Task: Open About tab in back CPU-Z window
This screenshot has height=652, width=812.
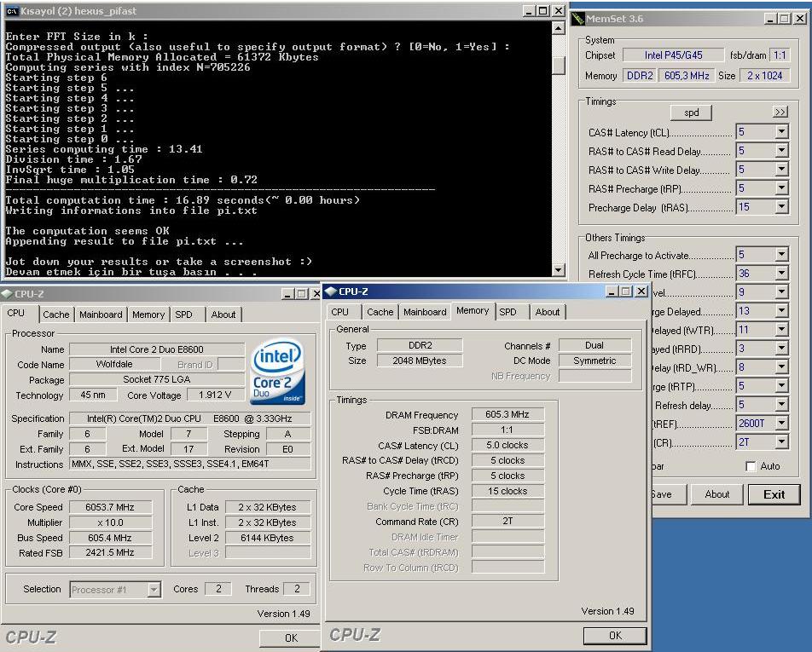Action: click(x=223, y=314)
